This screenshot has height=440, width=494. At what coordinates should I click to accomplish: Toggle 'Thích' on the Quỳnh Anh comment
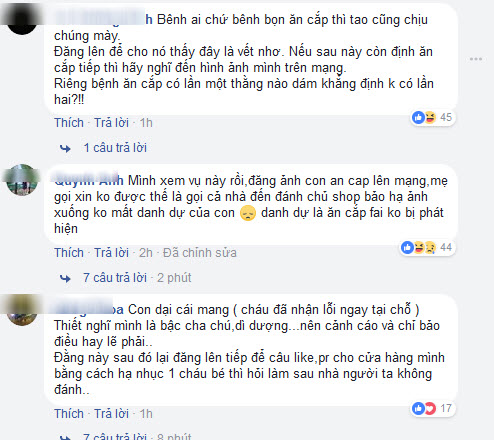[x=69, y=253]
